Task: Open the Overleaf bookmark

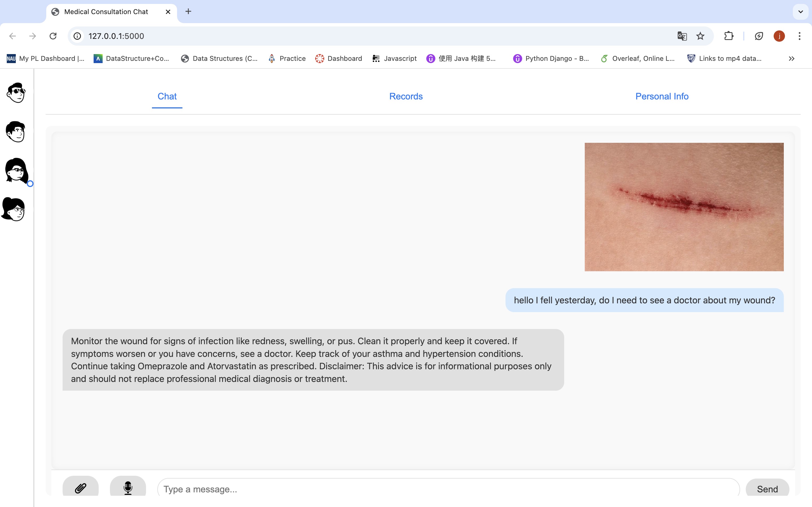Action: tap(637, 59)
